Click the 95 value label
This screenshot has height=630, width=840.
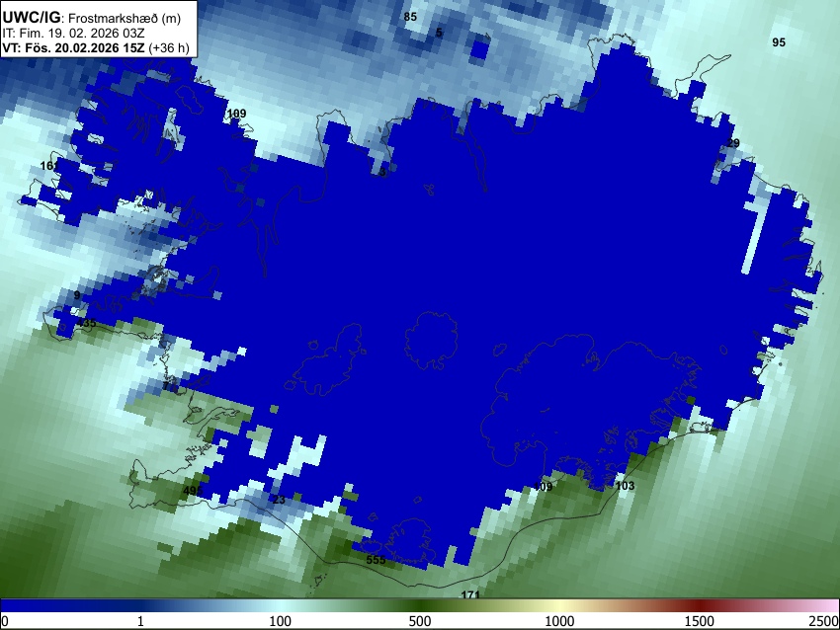click(x=779, y=42)
